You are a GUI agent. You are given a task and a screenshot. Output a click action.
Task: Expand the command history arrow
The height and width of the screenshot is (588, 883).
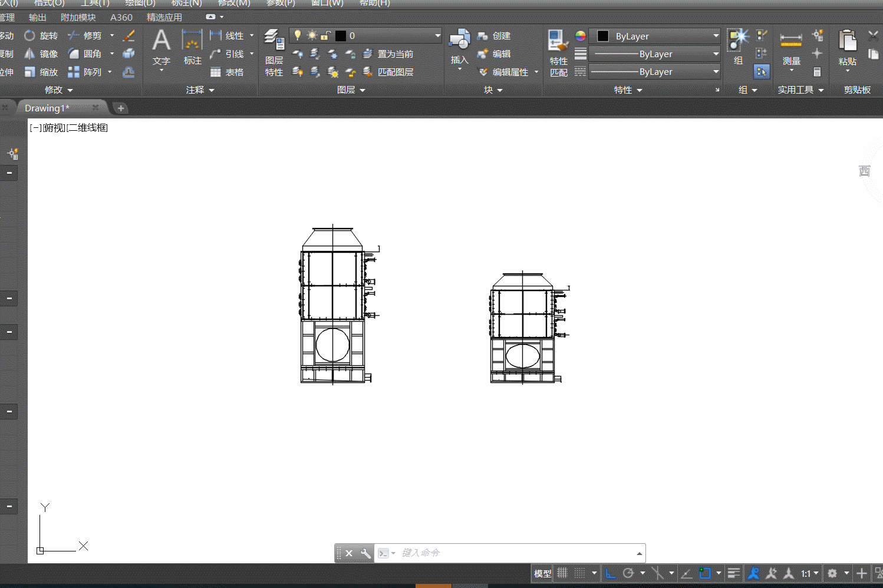pyautogui.click(x=639, y=553)
